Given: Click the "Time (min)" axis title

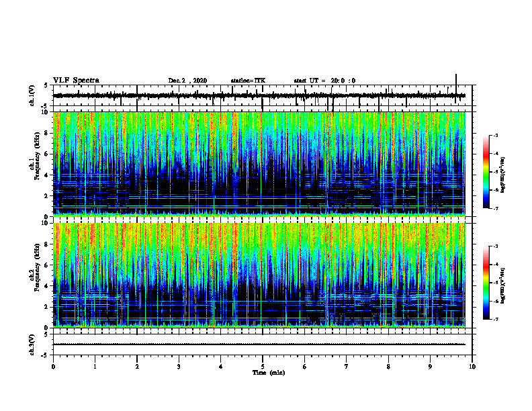Looking at the screenshot, I should [269, 373].
